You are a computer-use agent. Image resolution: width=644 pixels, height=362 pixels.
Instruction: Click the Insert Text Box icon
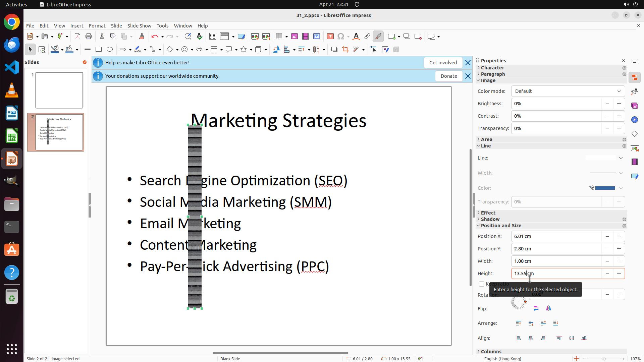[330, 37]
